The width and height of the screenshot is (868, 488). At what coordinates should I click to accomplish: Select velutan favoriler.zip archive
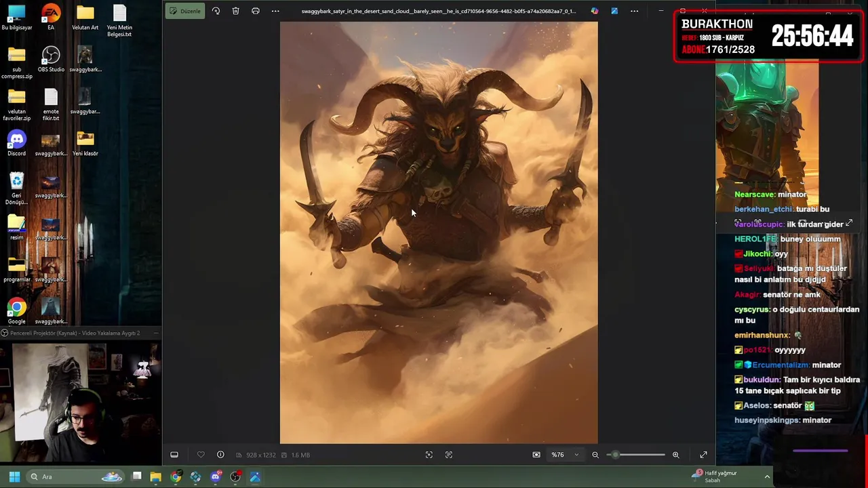17,106
